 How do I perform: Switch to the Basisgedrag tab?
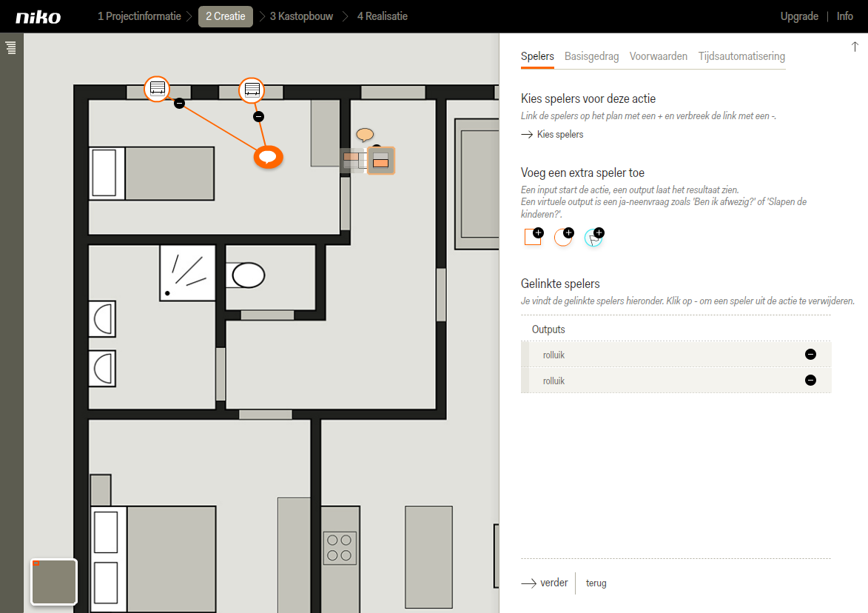tap(592, 56)
